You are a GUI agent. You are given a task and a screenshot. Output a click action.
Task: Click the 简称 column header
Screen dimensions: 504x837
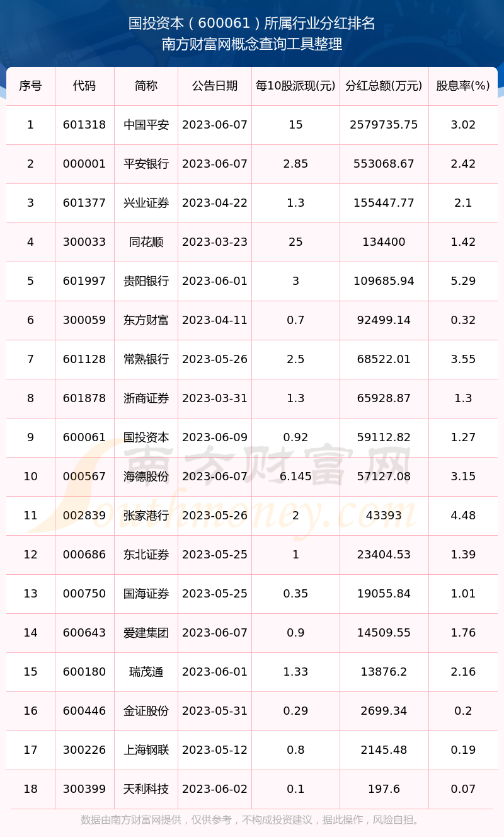coord(146,86)
